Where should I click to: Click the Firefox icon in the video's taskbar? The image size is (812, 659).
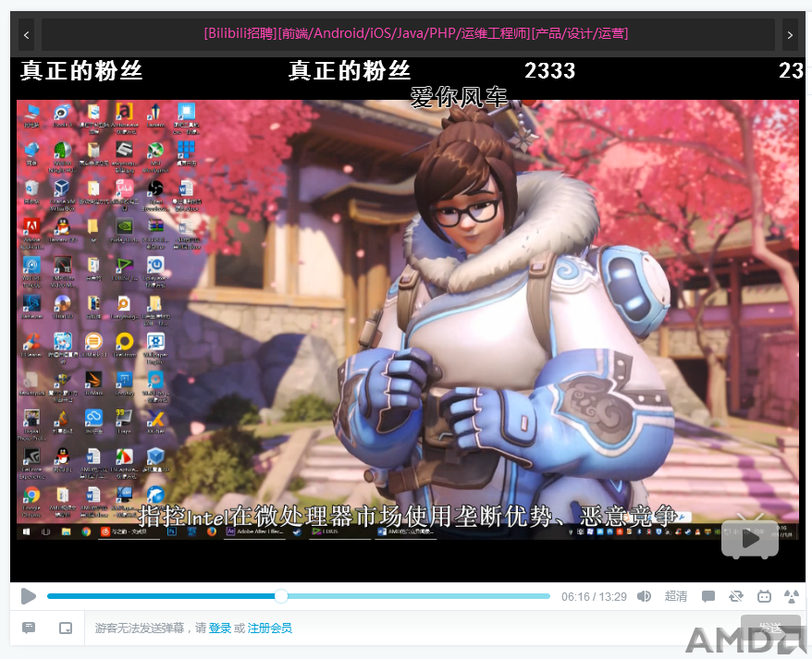pyautogui.click(x=211, y=531)
